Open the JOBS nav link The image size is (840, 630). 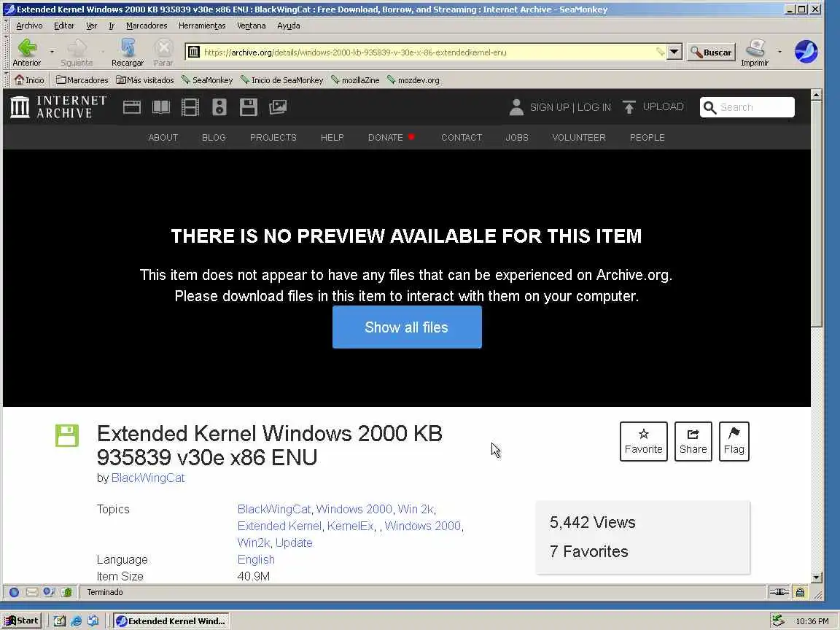point(517,138)
